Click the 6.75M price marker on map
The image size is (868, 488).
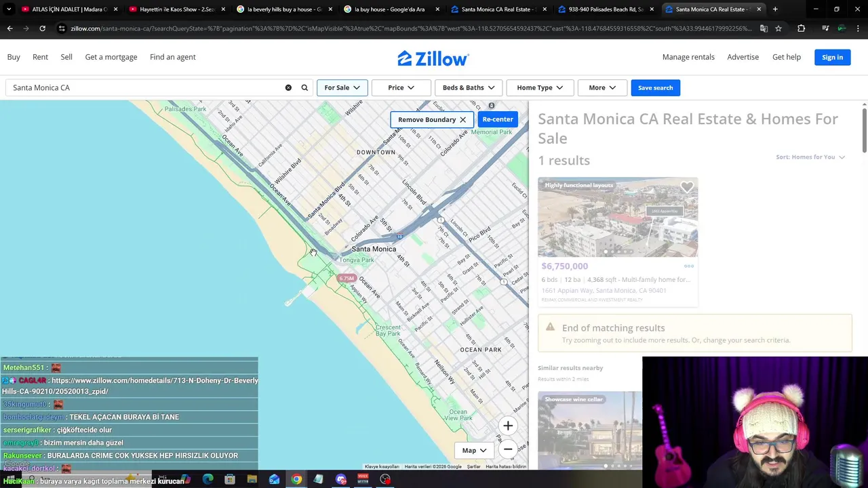(x=347, y=279)
